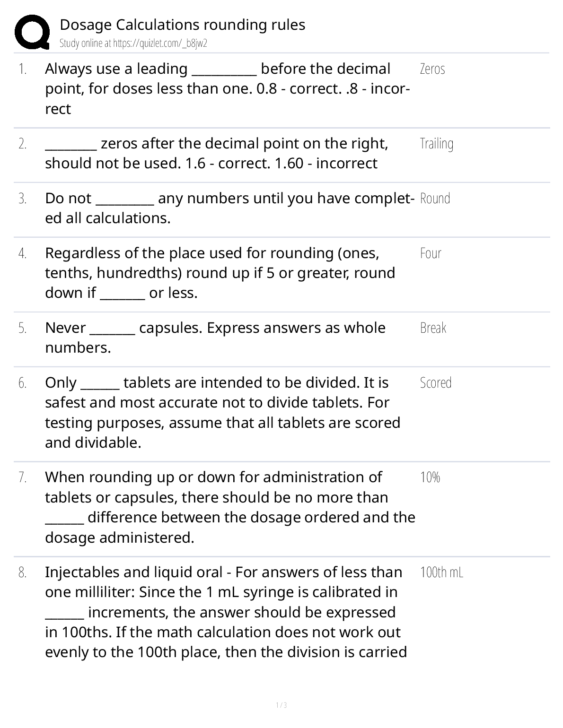Click the 'Only ___ tablets' question text
This screenshot has height=728, width=563.
pos(222,412)
